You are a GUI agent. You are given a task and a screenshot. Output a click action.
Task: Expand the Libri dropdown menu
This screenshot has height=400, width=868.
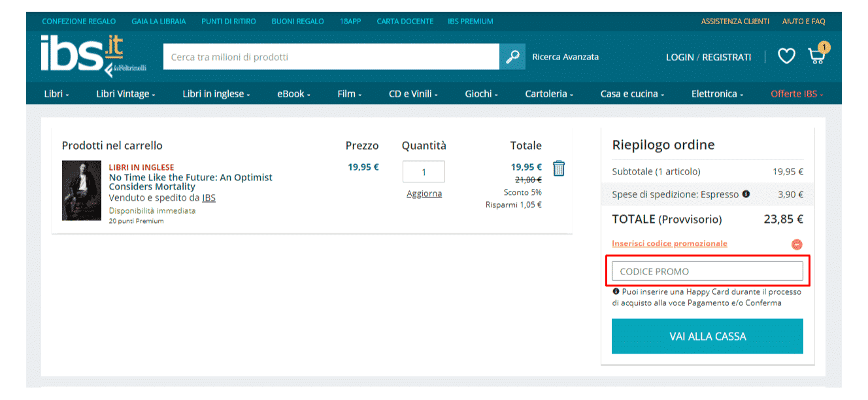point(56,94)
